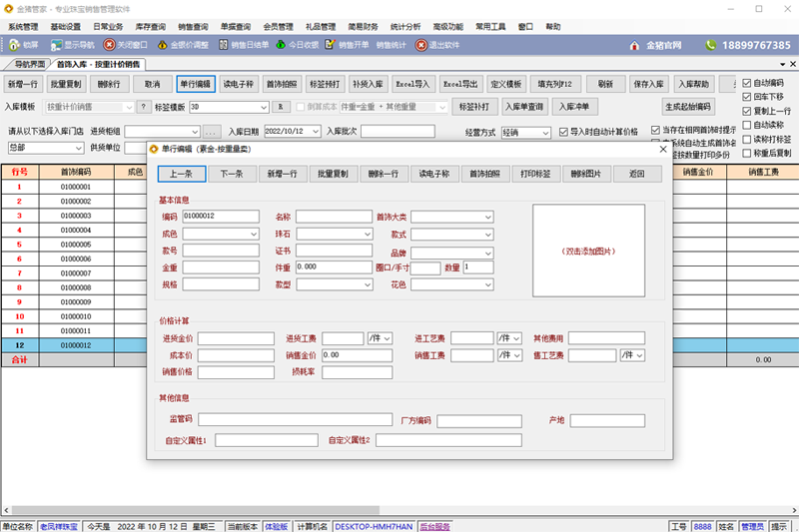Viewport: 799px width, 532px height.
Task: Expand the 成色 dropdown in dialog
Action: coord(254,235)
